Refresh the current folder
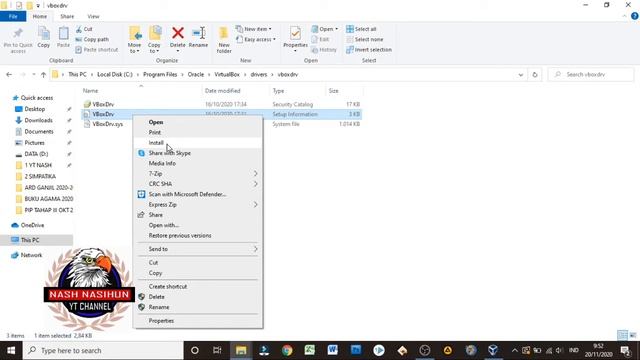 point(535,75)
